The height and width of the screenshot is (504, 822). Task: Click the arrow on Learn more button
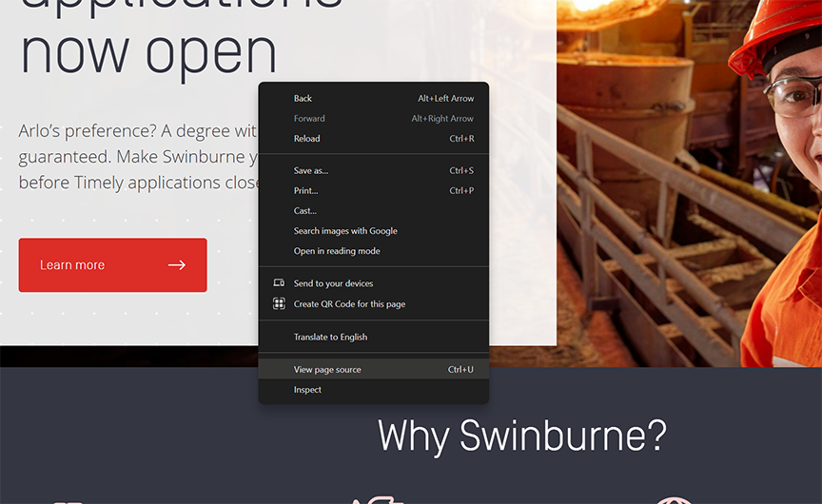(177, 265)
